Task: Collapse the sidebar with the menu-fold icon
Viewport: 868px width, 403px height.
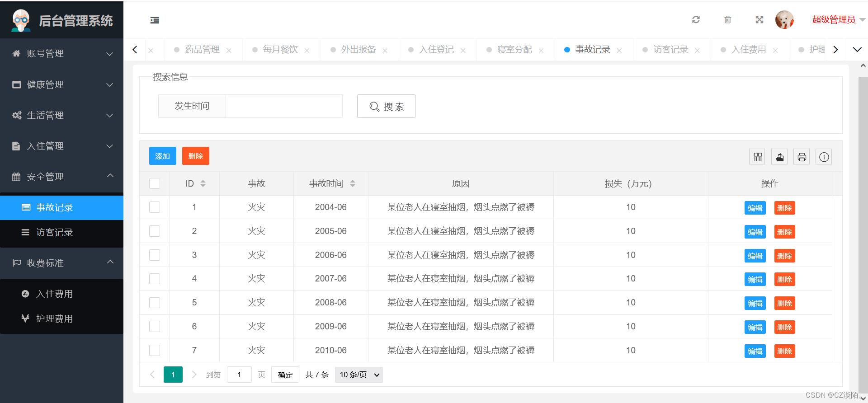Action: (x=155, y=20)
